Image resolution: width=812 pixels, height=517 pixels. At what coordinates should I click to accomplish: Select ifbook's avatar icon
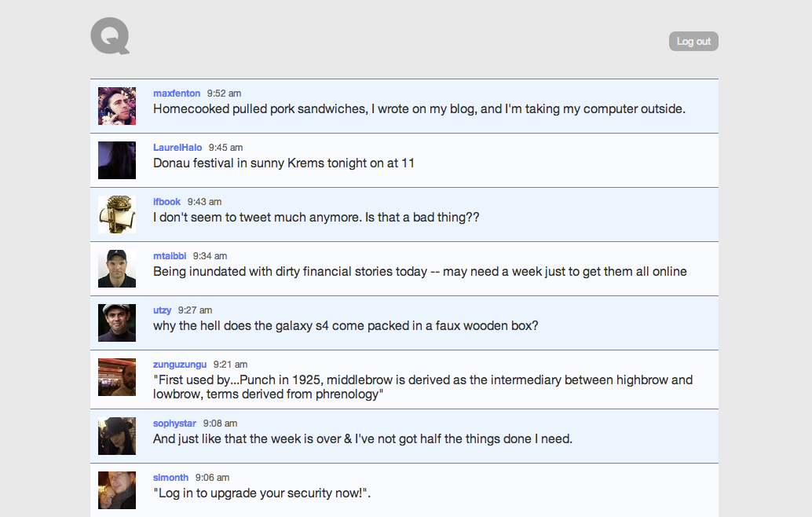point(117,214)
